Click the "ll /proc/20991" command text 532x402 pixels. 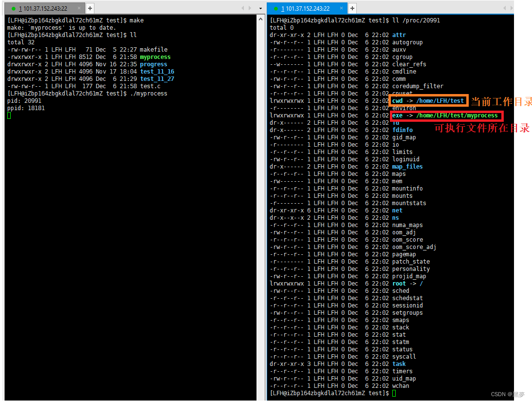pos(416,20)
